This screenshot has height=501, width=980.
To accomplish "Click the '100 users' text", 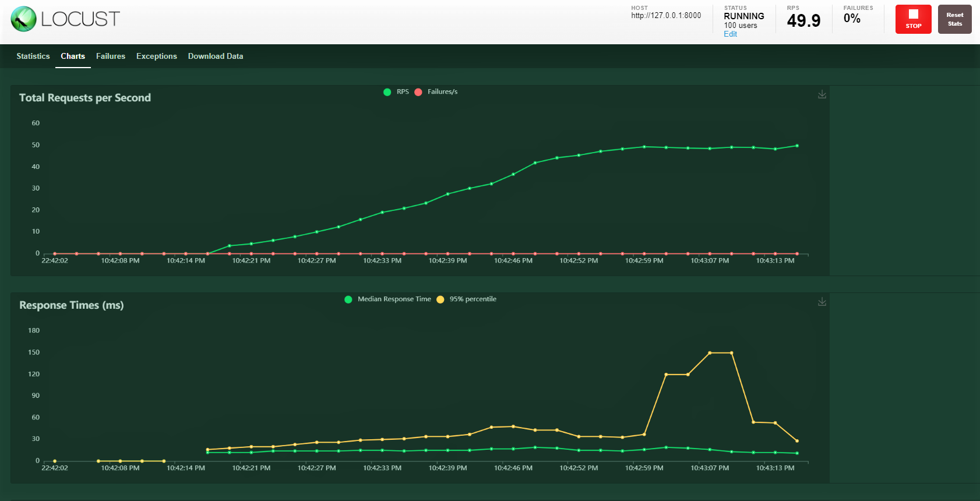I will coord(741,26).
